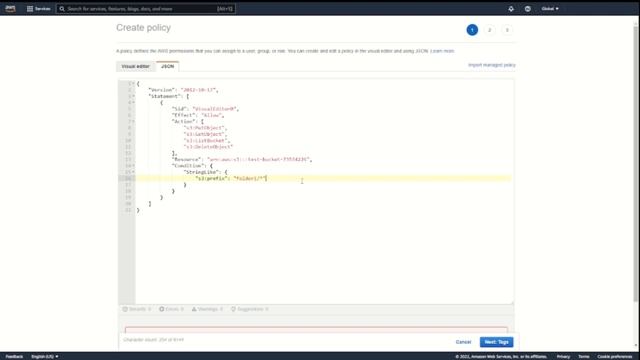640x360 pixels.
Task: Click the "Version" line in the editor
Action: pos(183,90)
